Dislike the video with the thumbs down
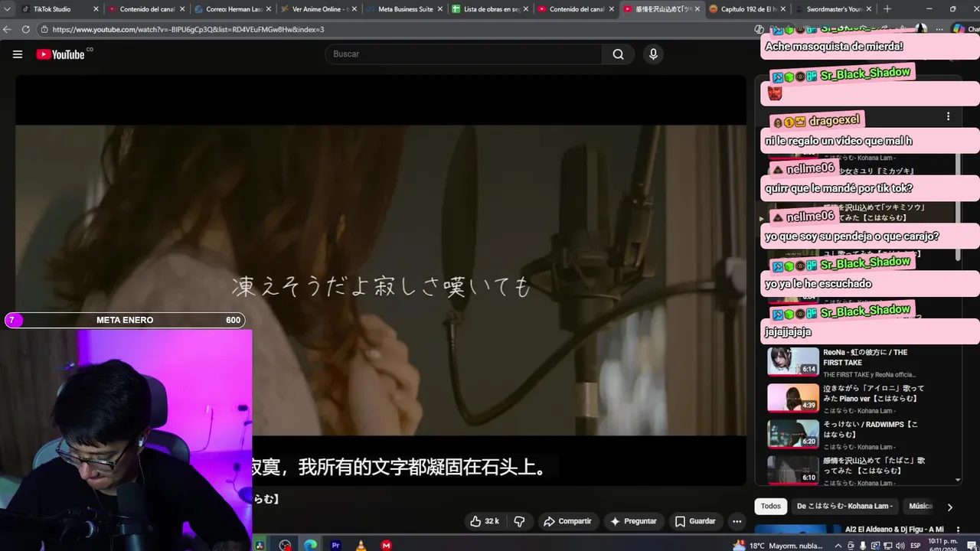Screen dimensions: 980x551 tap(519, 521)
